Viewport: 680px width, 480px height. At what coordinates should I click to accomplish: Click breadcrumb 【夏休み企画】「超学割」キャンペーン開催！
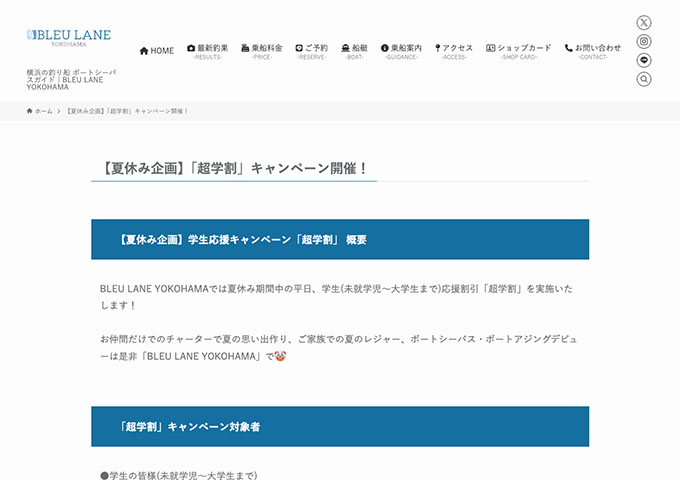[x=127, y=111]
